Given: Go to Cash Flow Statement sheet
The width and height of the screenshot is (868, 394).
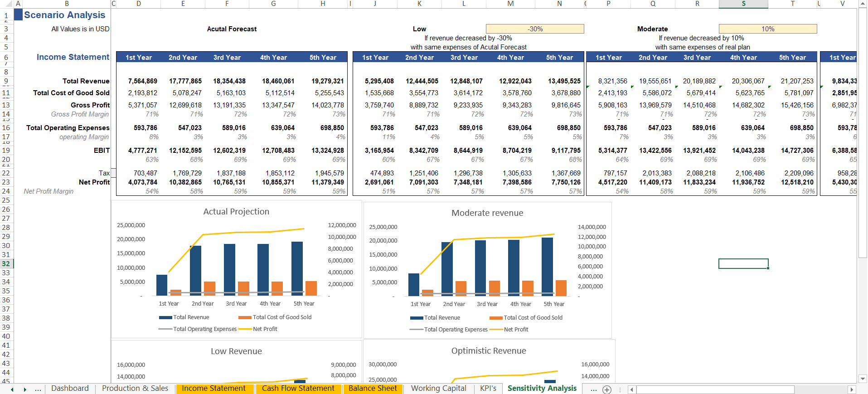Looking at the screenshot, I should pos(298,389).
